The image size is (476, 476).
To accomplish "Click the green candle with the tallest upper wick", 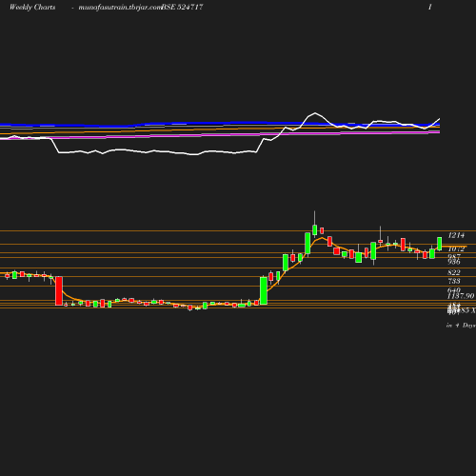I will pos(315,229).
